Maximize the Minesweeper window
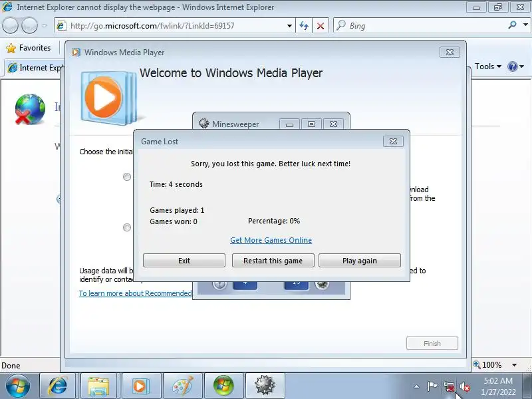Image resolution: width=532 pixels, height=399 pixels. tap(311, 124)
